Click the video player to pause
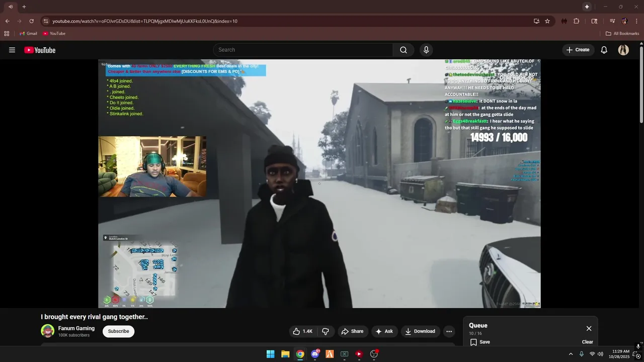644x362 pixels. [319, 184]
